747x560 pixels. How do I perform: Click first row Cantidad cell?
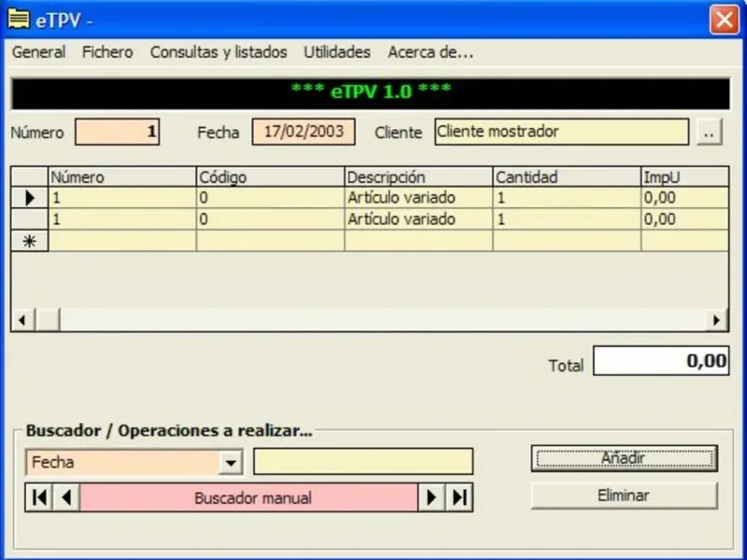[567, 198]
